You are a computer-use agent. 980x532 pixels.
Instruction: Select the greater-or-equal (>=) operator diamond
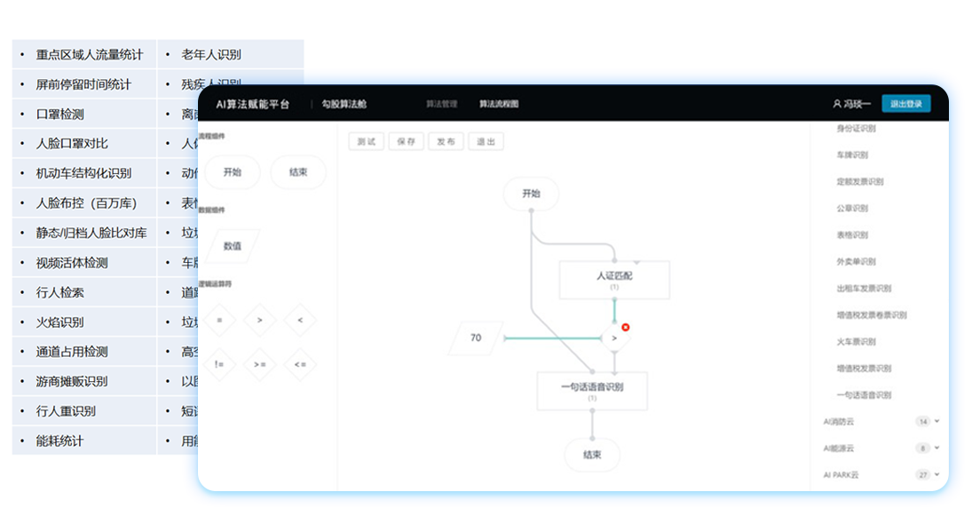coord(259,364)
